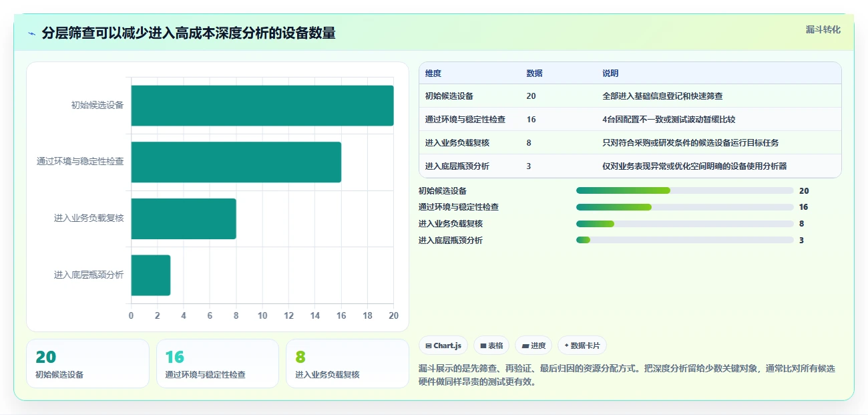Select the 表格 chip
Viewport: 868px width, 415px height.
coord(491,345)
